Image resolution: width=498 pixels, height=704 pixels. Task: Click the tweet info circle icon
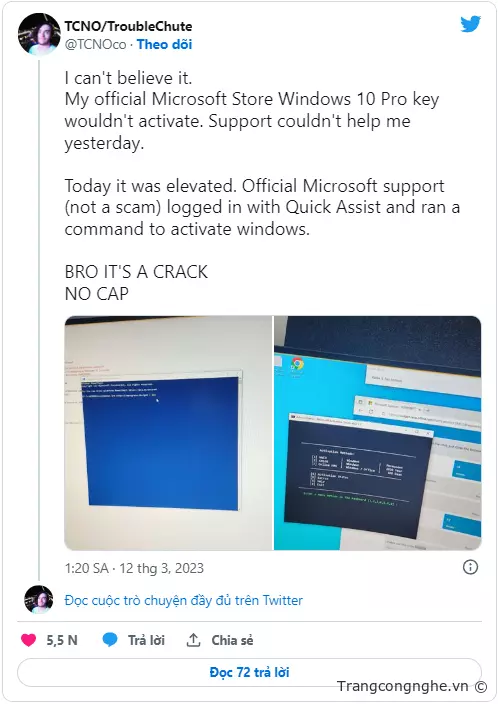click(x=470, y=567)
